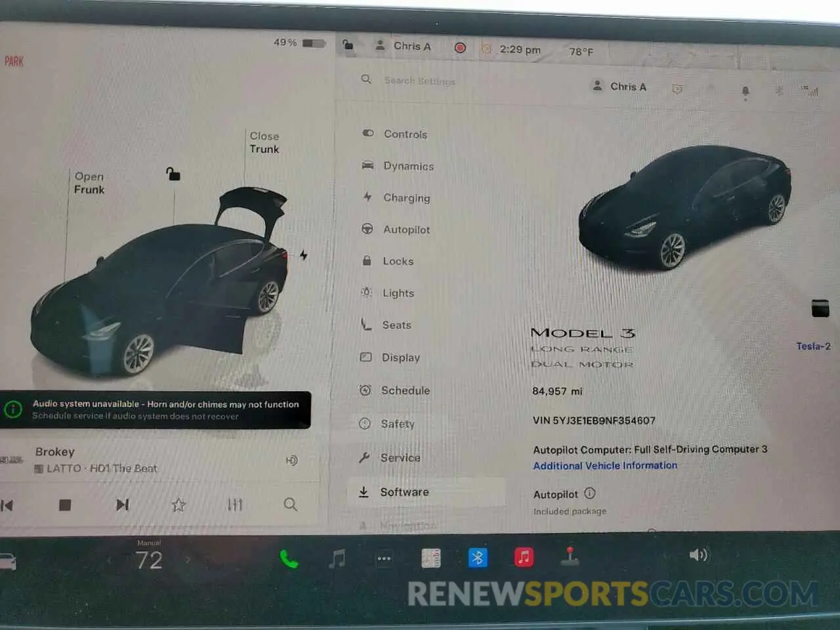This screenshot has height=630, width=840.
Task: Click the 84,957 mi odometer reading
Action: [x=557, y=391]
